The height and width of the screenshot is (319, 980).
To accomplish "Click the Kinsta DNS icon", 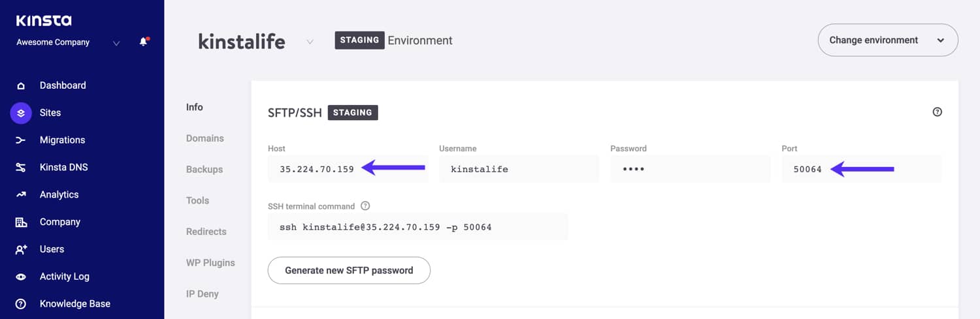I will pyautogui.click(x=21, y=168).
